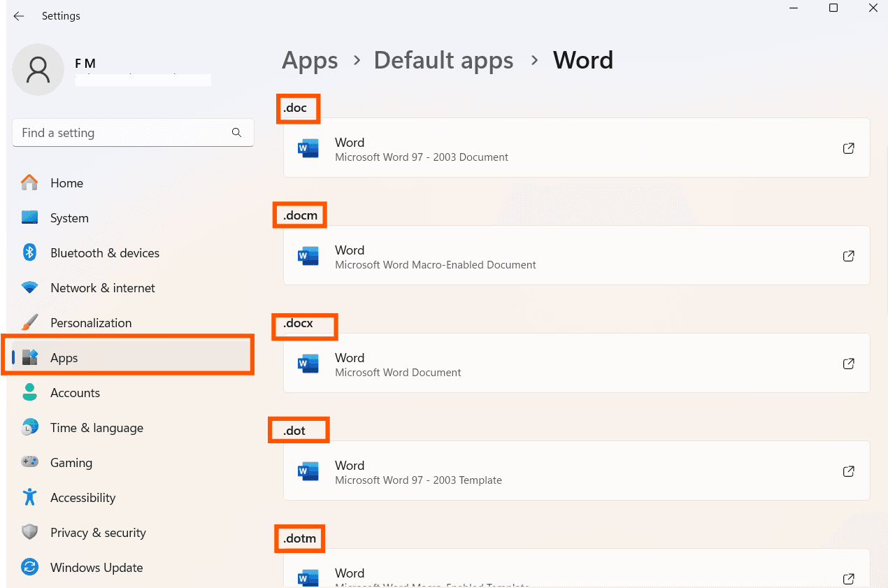Go to Apps via the breadcrumb link
The image size is (888, 588).
310,60
